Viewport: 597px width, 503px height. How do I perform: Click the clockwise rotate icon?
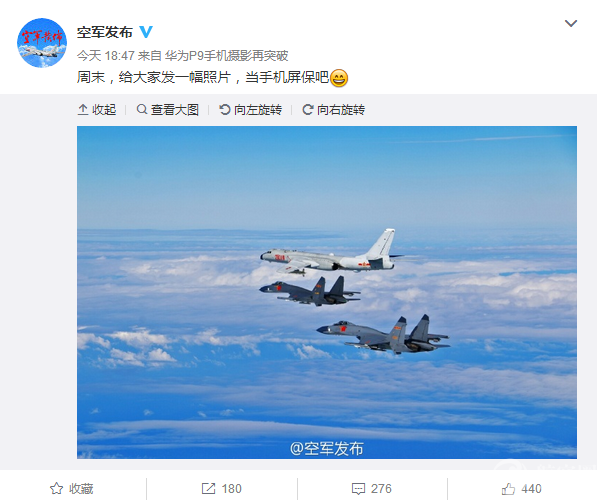point(308,110)
